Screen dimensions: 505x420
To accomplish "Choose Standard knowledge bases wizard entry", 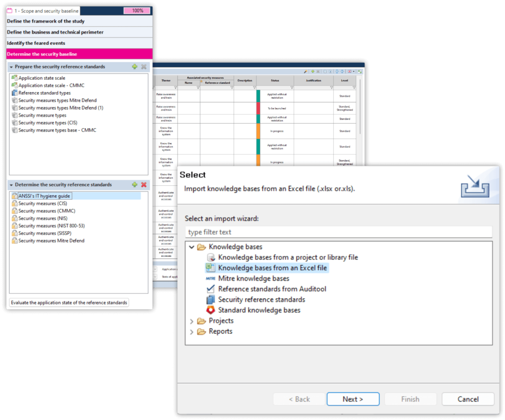I will [x=259, y=310].
